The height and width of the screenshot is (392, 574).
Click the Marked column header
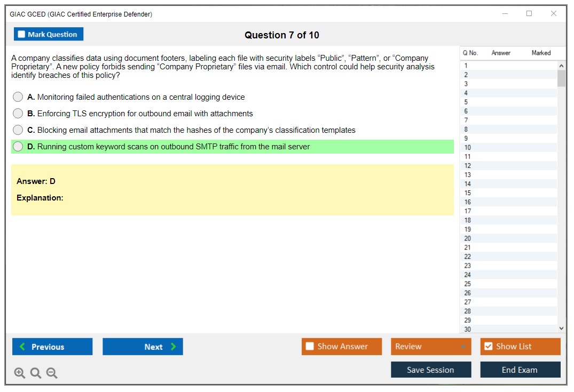pos(541,53)
